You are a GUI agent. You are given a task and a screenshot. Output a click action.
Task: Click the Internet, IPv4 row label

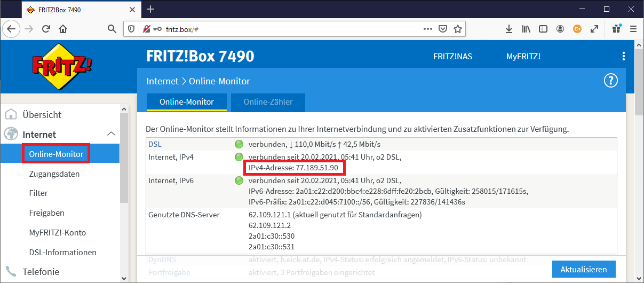click(171, 157)
